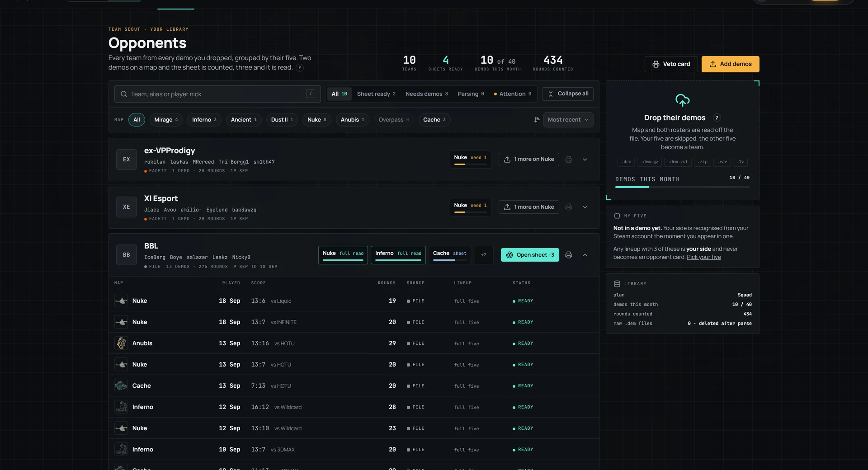This screenshot has width=868, height=470.
Task: Click the Nuke full read progress chip
Action: (x=343, y=255)
